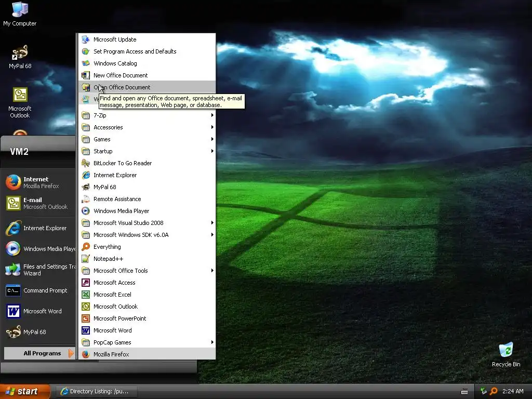Click the on-screen keyboard taskbar icon
532x399 pixels.
coord(464,392)
